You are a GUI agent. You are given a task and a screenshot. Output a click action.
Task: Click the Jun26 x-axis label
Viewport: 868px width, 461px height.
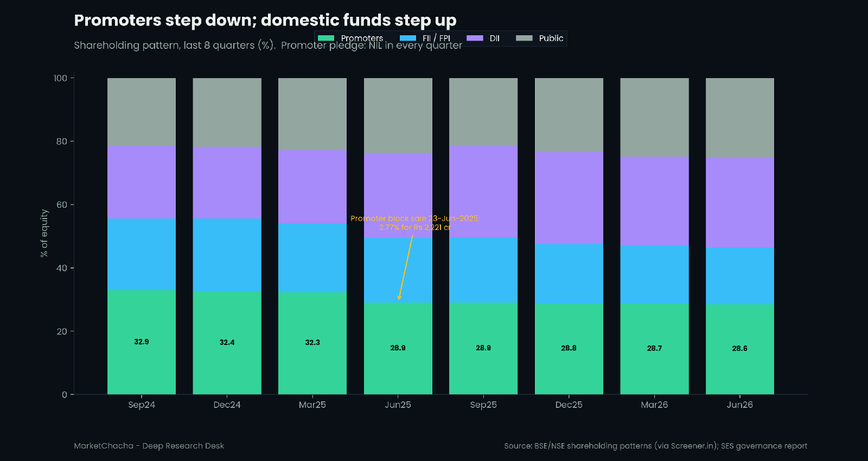tap(739, 405)
